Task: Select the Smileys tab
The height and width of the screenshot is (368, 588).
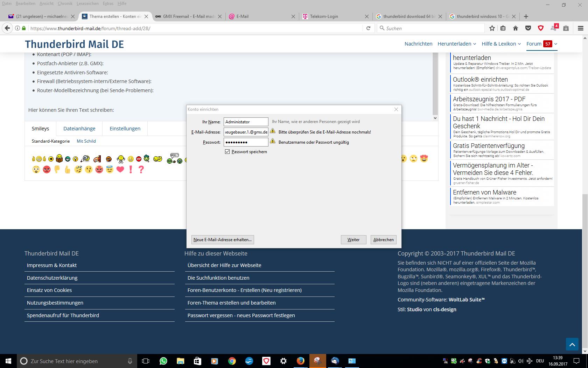Action: coord(40,129)
